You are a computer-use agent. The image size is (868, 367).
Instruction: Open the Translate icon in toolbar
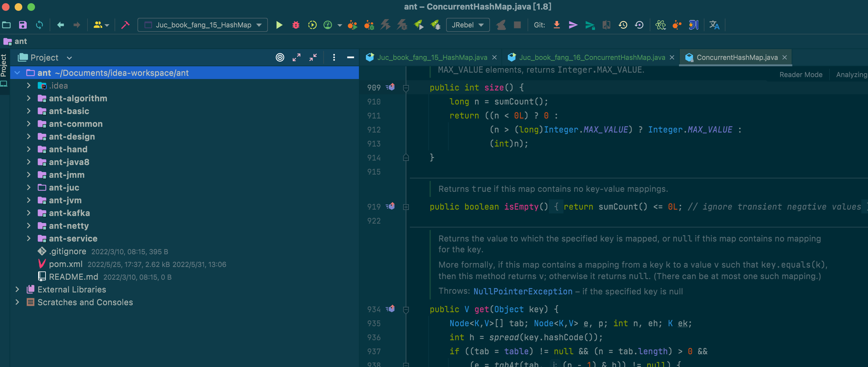coord(714,25)
